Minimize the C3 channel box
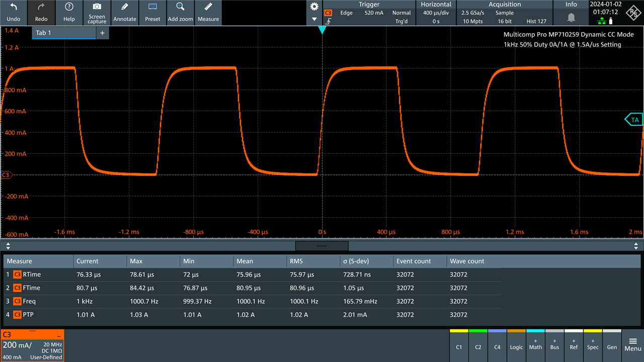644x362 pixels. point(59,335)
